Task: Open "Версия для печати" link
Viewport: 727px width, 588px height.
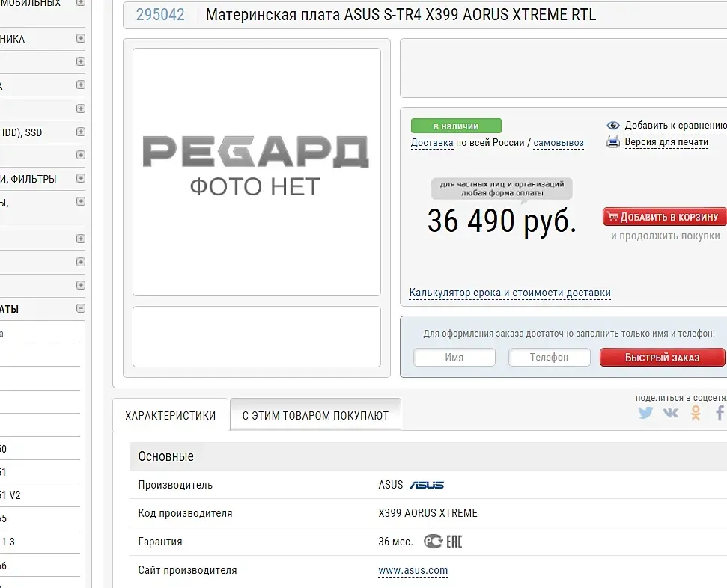Action: (666, 142)
